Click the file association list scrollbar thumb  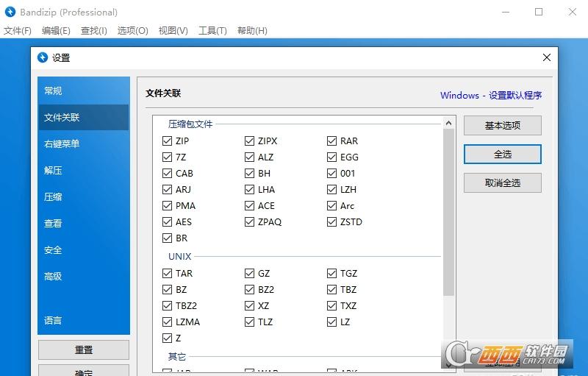point(448,213)
